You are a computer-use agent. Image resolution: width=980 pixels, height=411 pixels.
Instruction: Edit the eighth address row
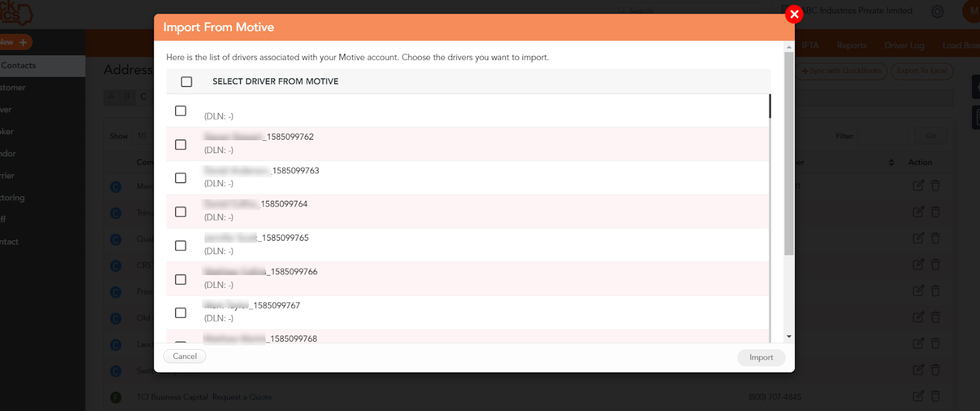918,370
